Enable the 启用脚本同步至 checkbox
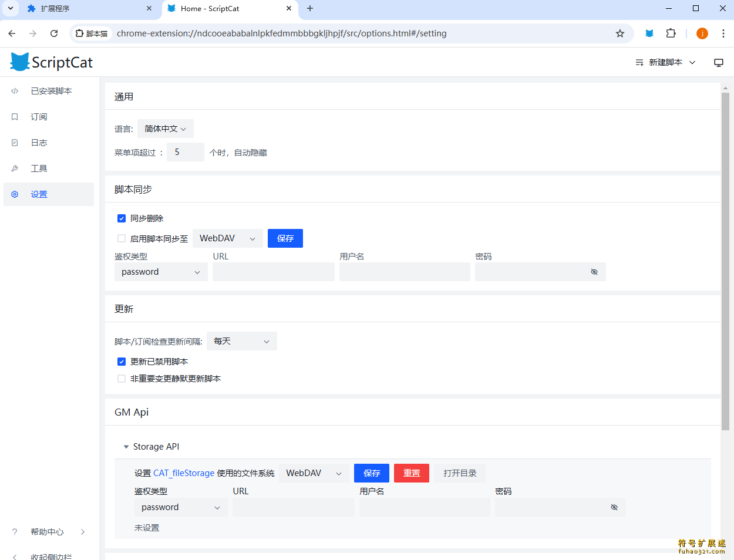Image resolution: width=734 pixels, height=560 pixels. click(x=122, y=238)
